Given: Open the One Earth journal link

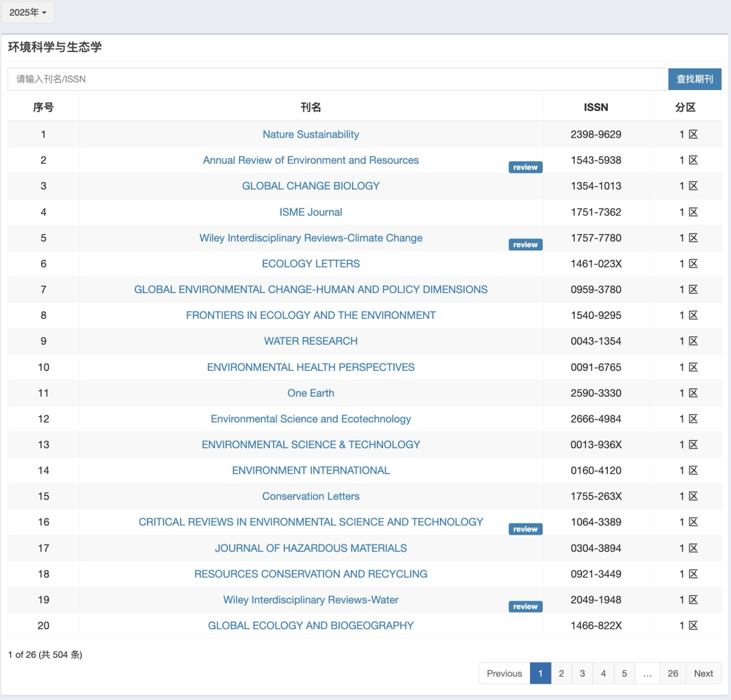Looking at the screenshot, I should (x=311, y=393).
